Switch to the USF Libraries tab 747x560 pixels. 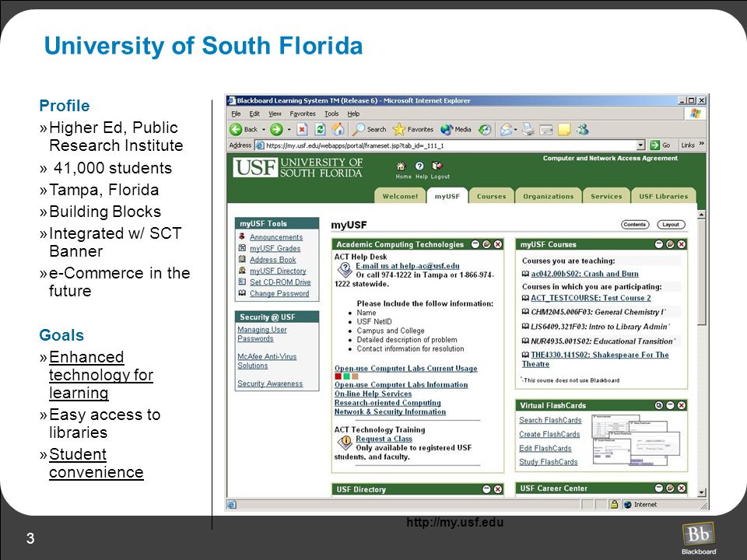663,196
